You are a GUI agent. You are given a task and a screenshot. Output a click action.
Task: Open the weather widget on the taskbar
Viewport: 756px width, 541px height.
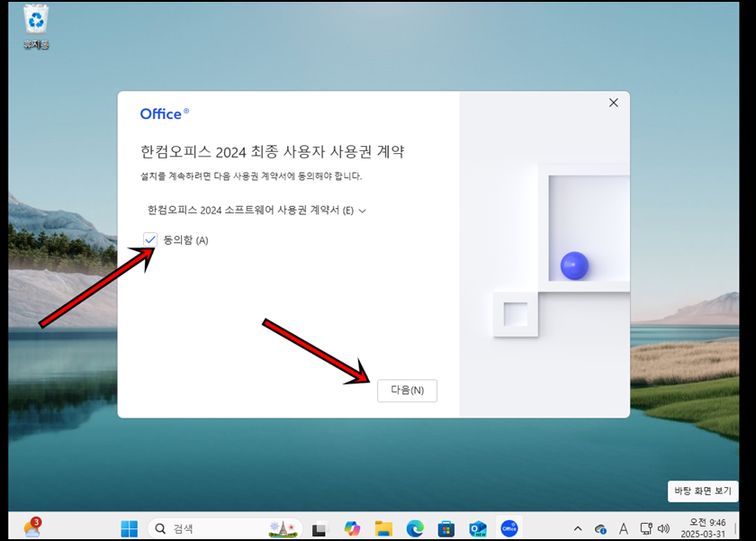[32, 527]
